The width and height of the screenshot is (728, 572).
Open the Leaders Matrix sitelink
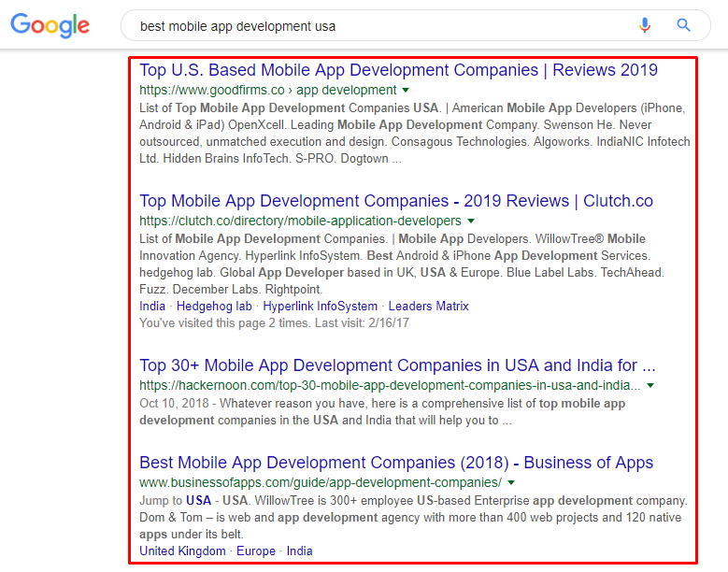click(x=429, y=307)
